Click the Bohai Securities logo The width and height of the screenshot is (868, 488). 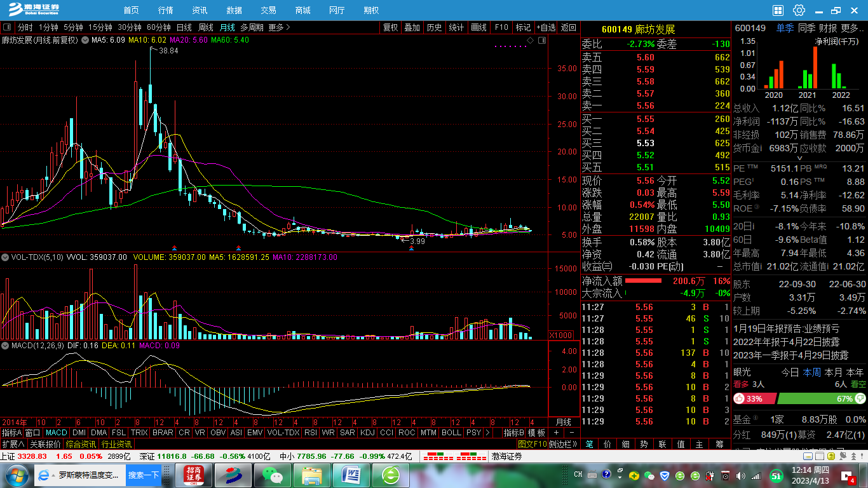pyautogui.click(x=33, y=10)
